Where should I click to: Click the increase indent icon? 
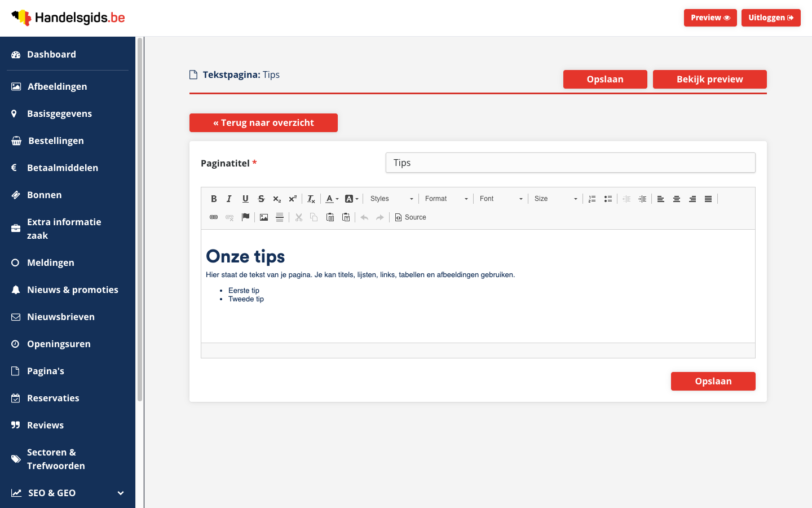(642, 199)
